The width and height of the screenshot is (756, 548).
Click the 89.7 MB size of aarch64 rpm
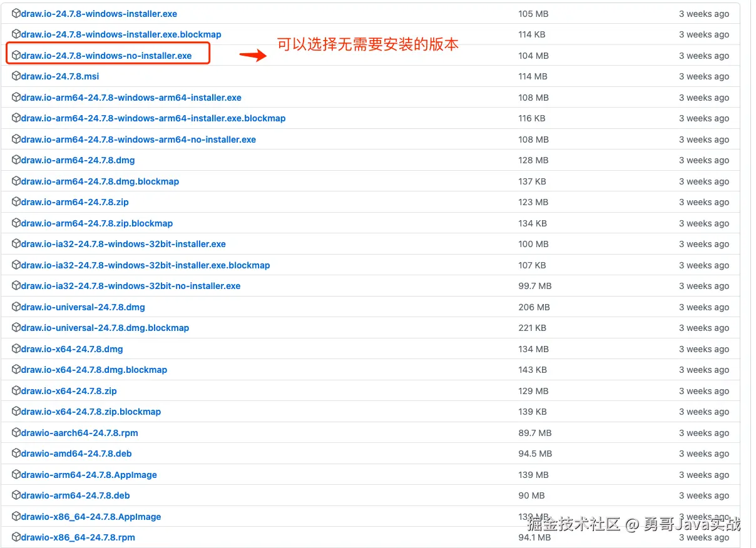point(535,433)
